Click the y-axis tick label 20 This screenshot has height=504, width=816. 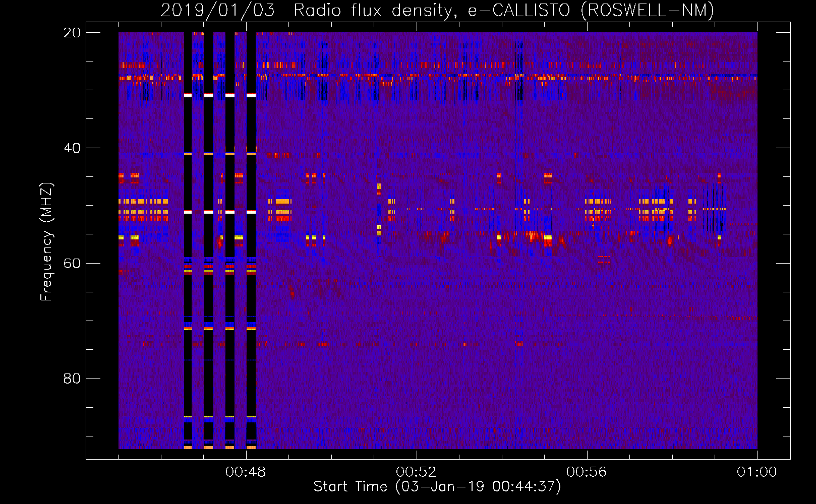pos(72,33)
